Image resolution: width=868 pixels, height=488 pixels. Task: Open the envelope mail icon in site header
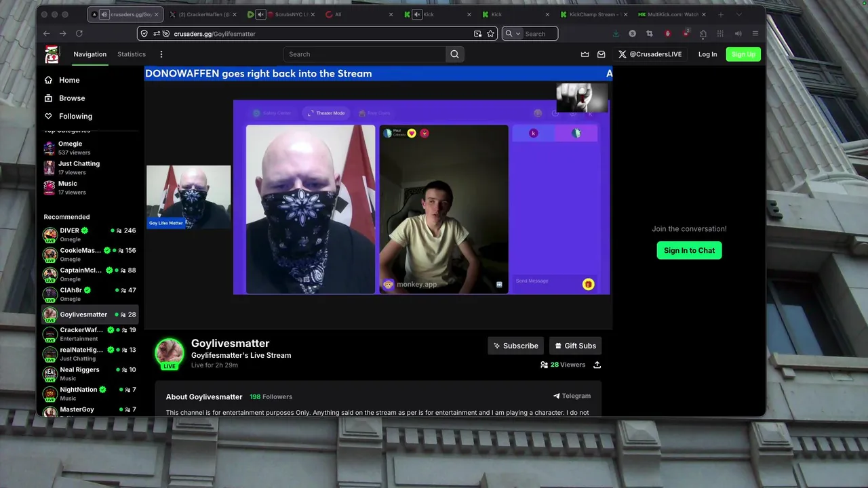(x=601, y=54)
